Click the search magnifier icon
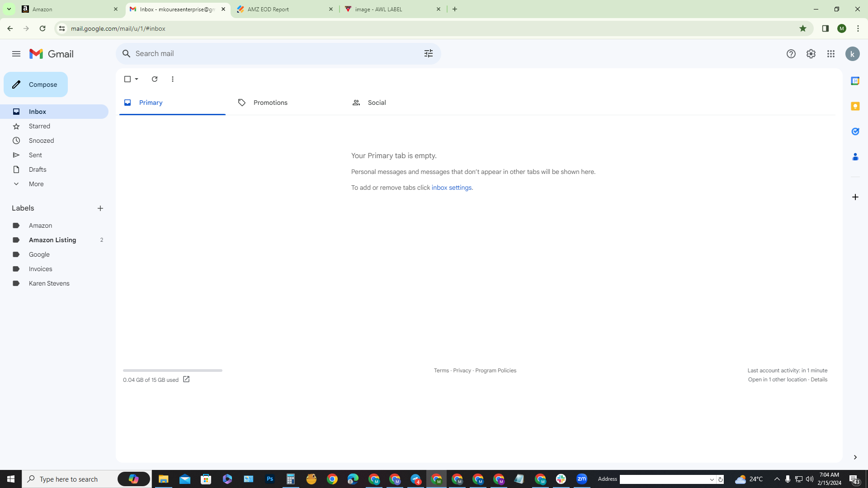This screenshot has width=868, height=488. tap(127, 54)
